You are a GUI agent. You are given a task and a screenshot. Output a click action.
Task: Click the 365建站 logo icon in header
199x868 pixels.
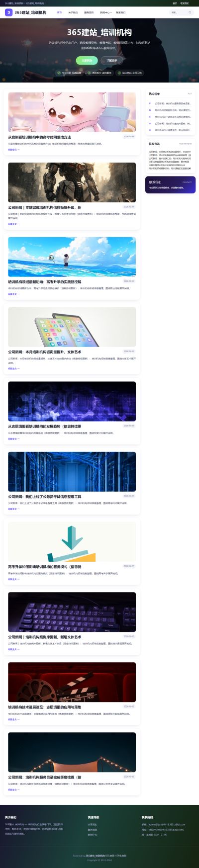[x=9, y=12]
